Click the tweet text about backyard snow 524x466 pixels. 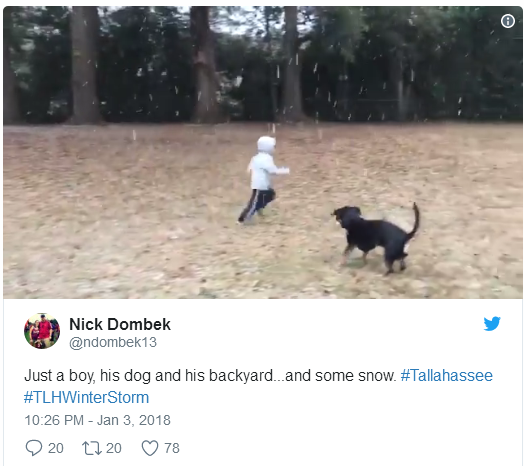(210, 375)
